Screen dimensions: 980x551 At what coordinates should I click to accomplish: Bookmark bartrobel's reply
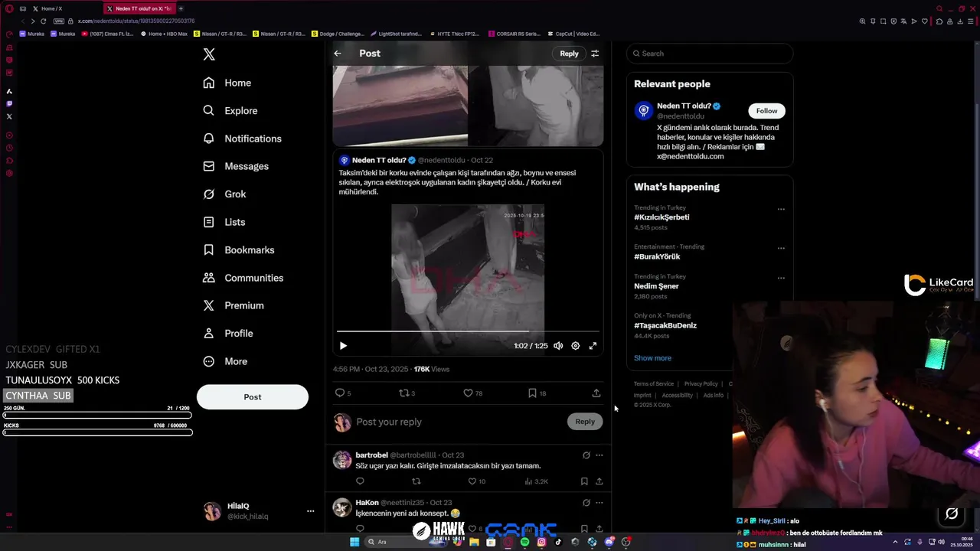[584, 481]
